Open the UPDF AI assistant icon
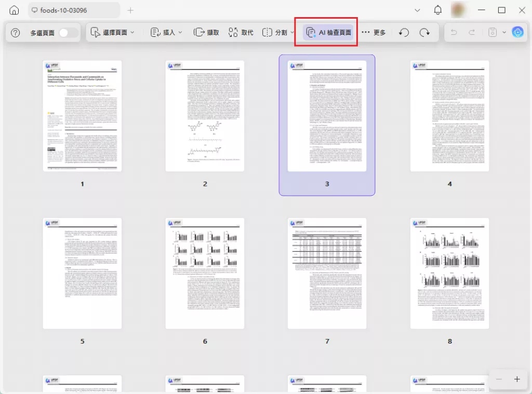 coord(518,33)
